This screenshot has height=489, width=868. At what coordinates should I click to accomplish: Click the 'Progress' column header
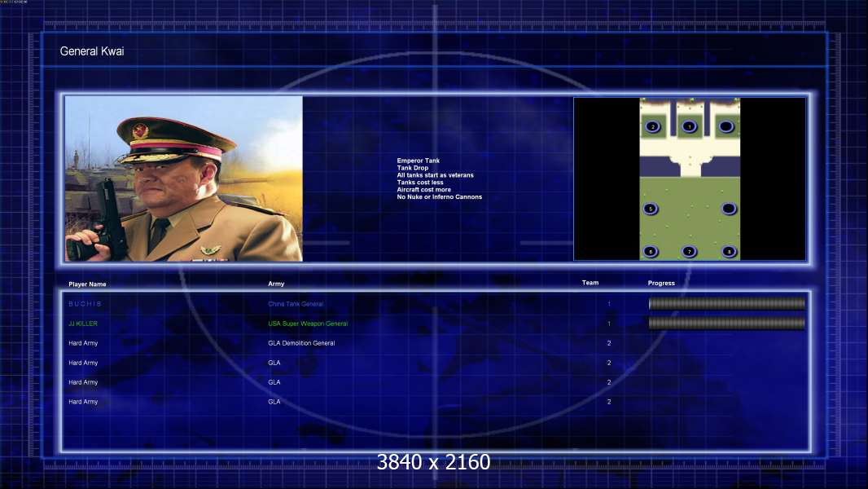point(661,283)
